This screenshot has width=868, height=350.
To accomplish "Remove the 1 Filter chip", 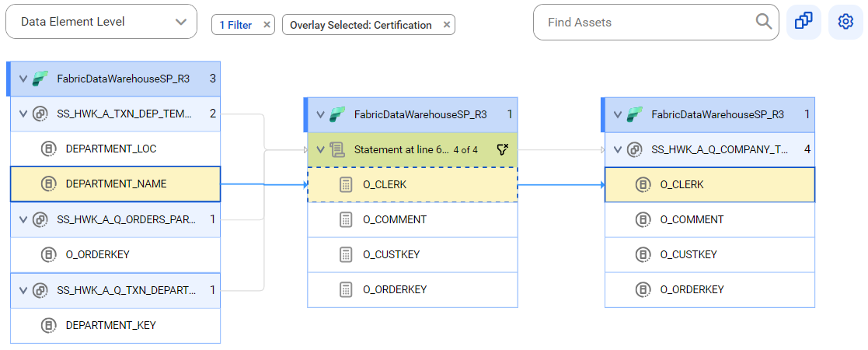I will [267, 25].
